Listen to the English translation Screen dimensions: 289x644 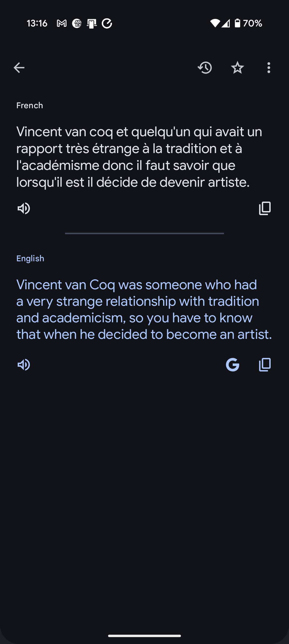coord(24,365)
